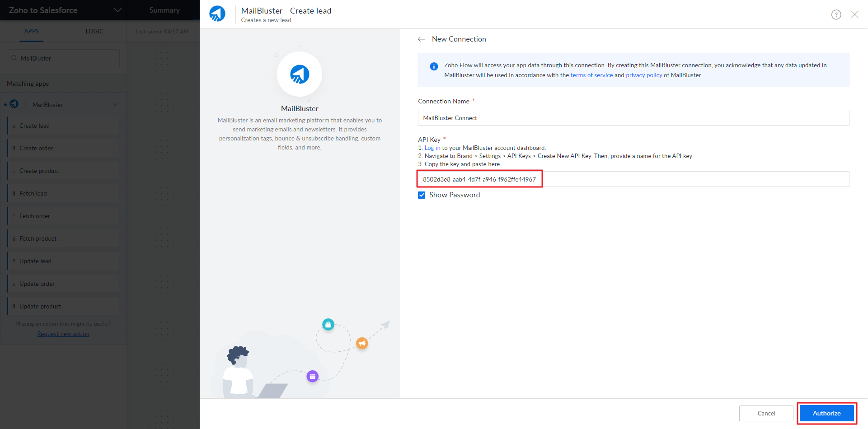The image size is (868, 429).
Task: Open the help question mark icon
Action: coord(836,14)
